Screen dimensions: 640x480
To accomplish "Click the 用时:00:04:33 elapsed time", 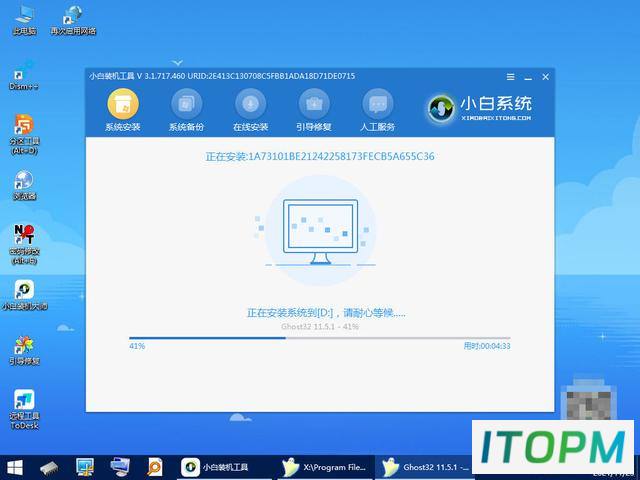I will [x=487, y=346].
